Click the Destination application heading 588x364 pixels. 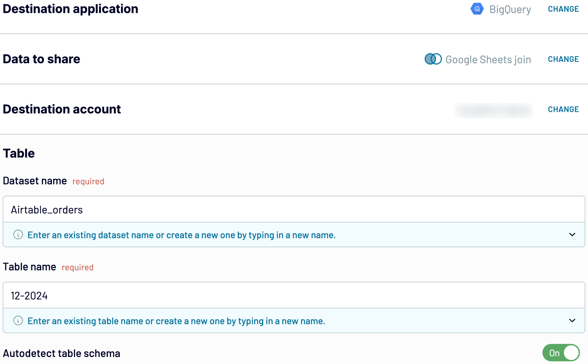point(70,9)
